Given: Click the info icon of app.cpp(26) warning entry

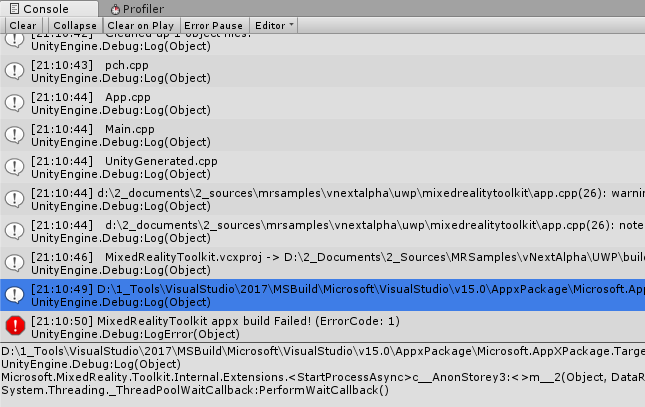Looking at the screenshot, I should point(15,199).
